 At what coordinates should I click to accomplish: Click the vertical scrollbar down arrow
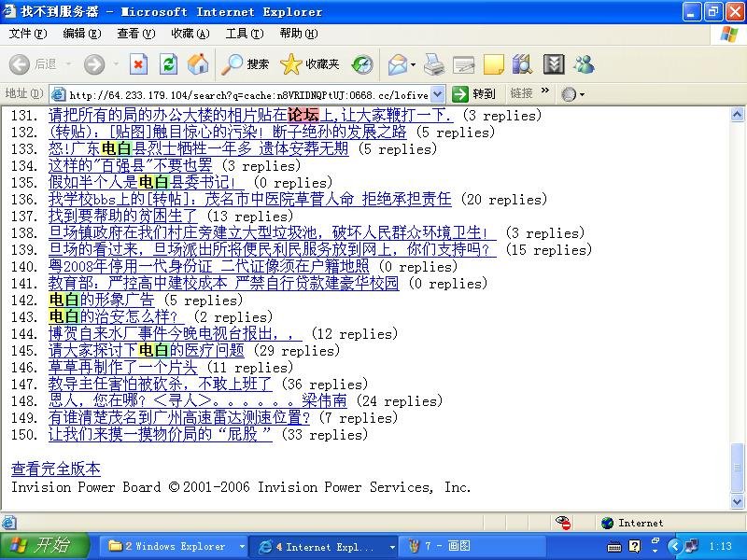(x=739, y=502)
